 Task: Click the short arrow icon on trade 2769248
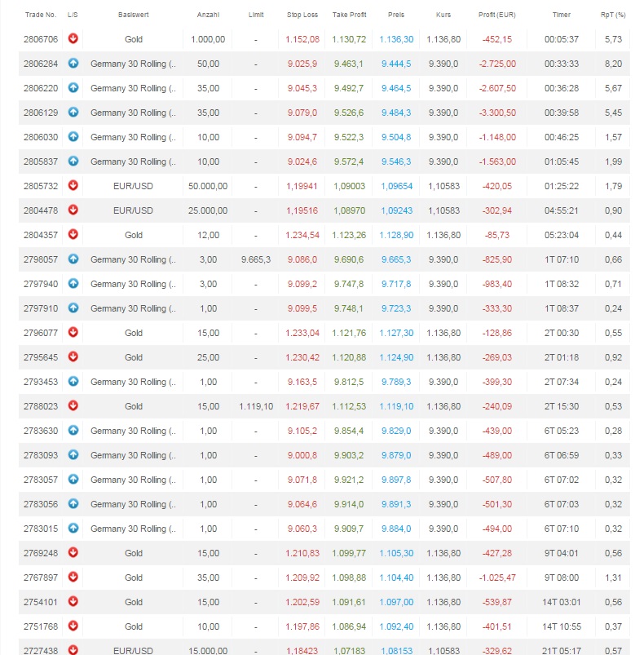(x=73, y=552)
